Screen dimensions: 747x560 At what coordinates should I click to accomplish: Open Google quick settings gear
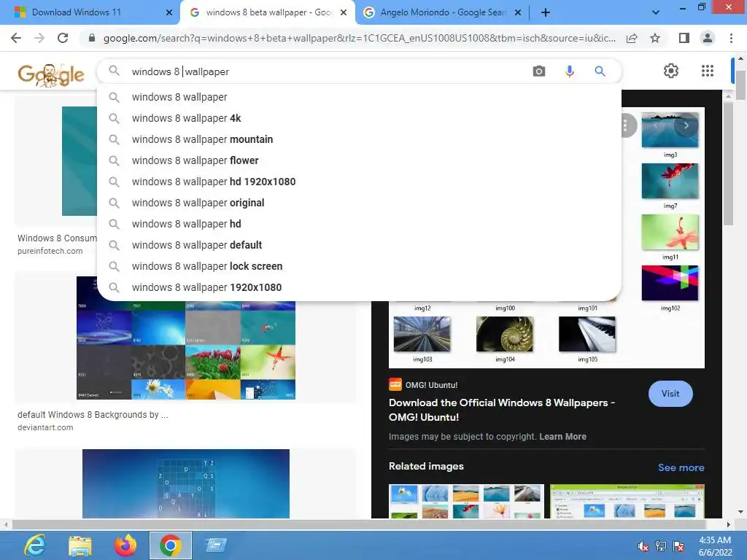click(671, 71)
